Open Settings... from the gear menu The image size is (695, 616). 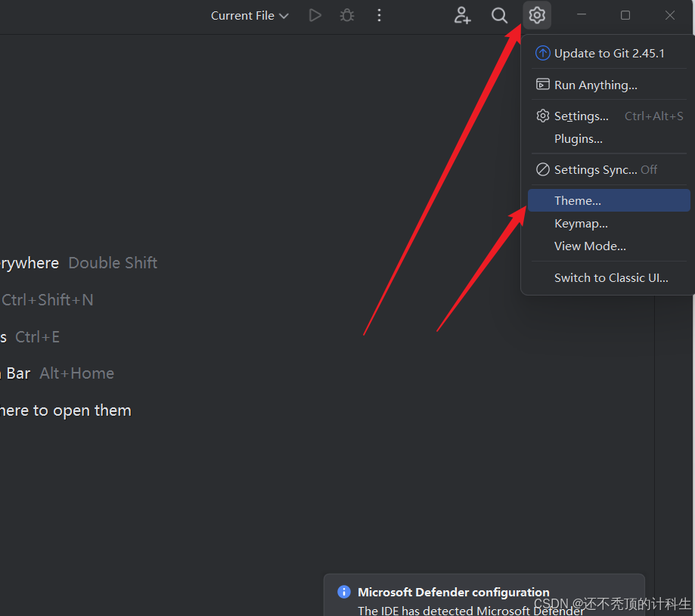click(x=609, y=116)
